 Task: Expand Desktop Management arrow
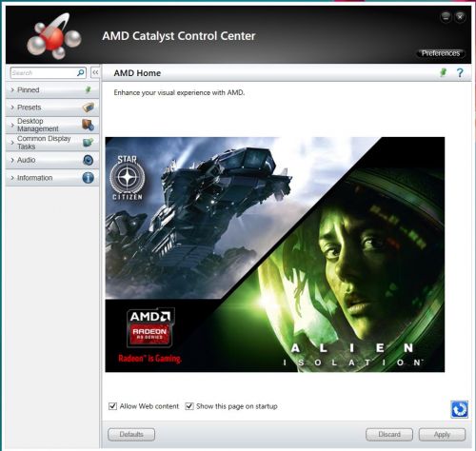click(x=12, y=125)
